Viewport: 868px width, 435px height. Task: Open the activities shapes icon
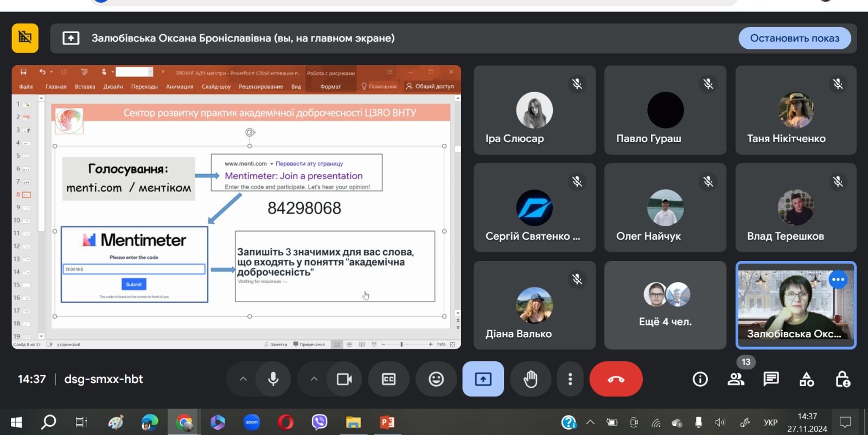tap(807, 379)
